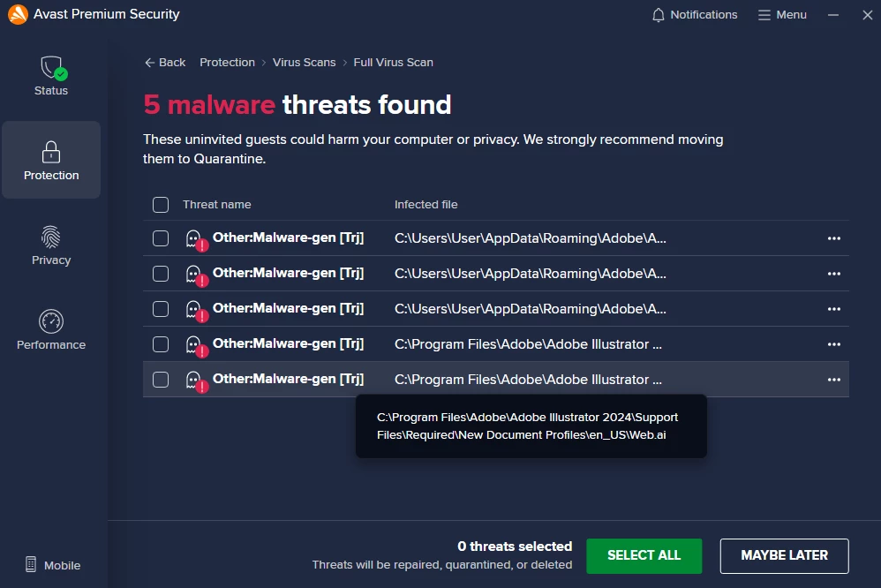Click the ghost threat icon in third row
The image size is (881, 588).
(197, 312)
